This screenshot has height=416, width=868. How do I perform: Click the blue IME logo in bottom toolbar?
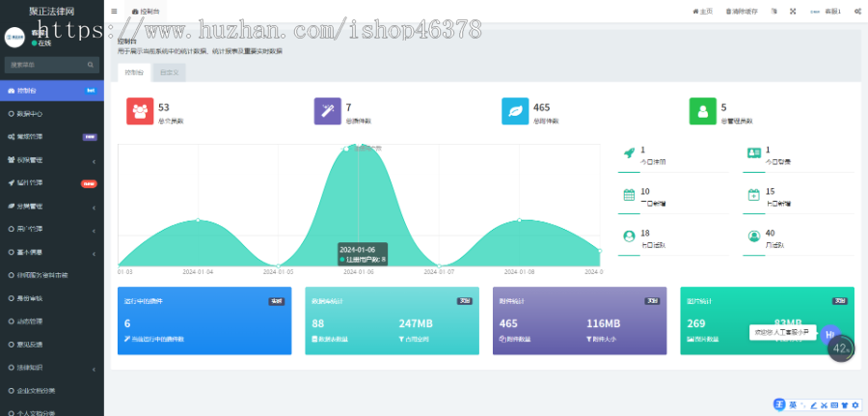pyautogui.click(x=779, y=405)
